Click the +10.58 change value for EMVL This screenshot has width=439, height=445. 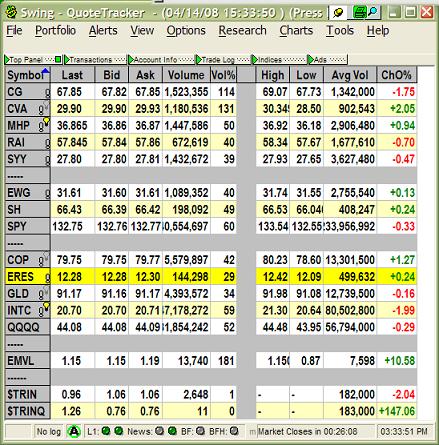(x=400, y=361)
